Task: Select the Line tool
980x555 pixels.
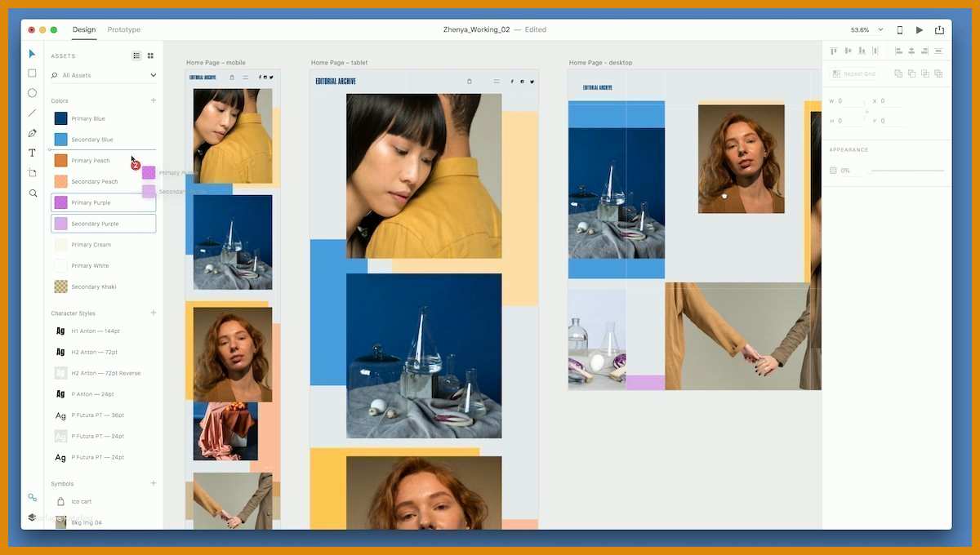Action: (33, 113)
